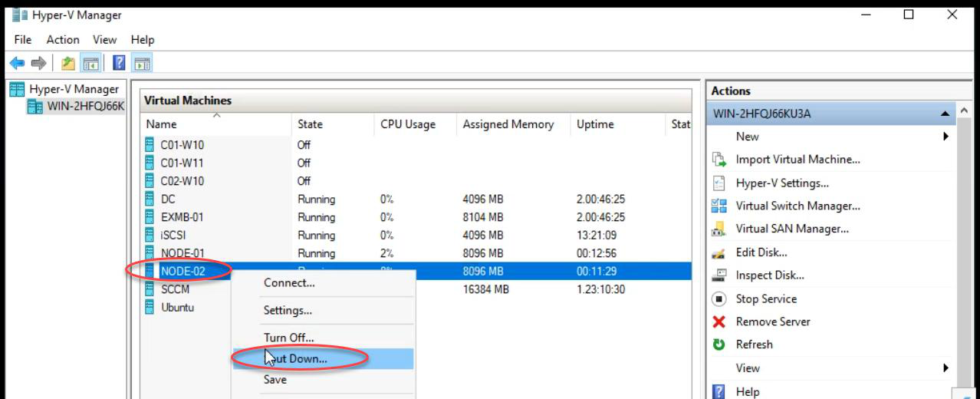The width and height of the screenshot is (980, 399).
Task: Click the Edit Disk pencil icon
Action: 719,252
